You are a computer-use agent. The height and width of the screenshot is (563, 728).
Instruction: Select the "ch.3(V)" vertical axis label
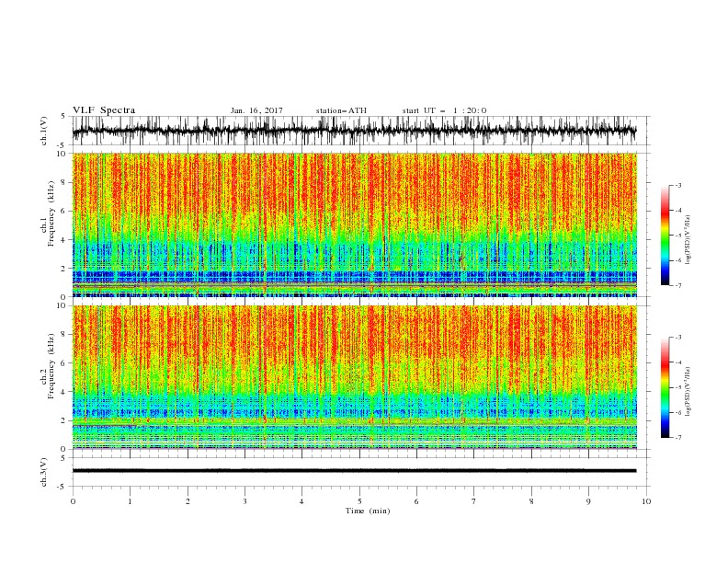[44, 472]
